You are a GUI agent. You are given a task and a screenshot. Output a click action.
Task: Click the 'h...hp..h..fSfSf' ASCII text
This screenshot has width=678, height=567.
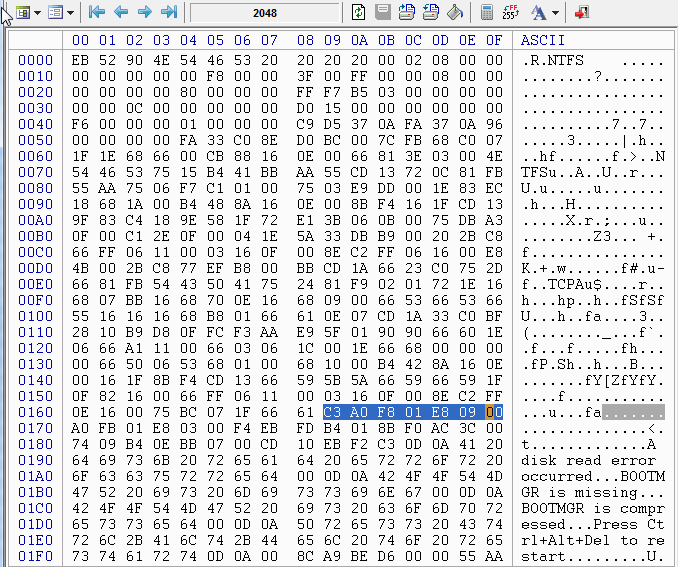click(593, 300)
